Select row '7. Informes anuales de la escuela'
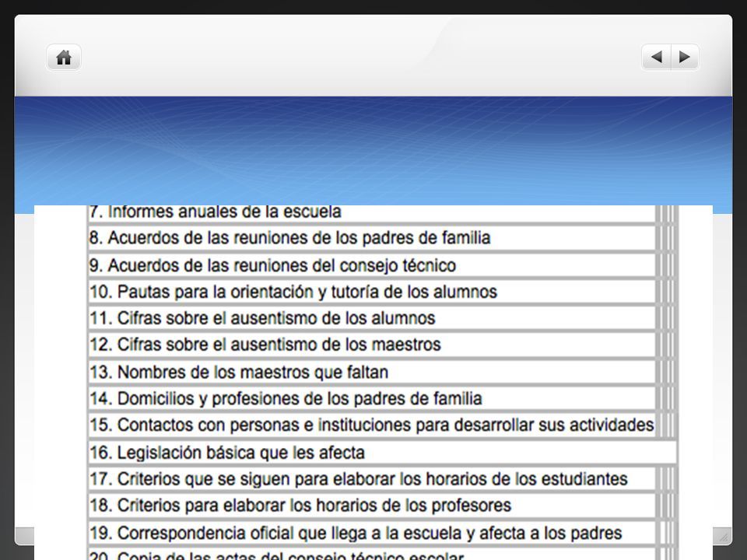This screenshot has height=560, width=747. (x=372, y=213)
